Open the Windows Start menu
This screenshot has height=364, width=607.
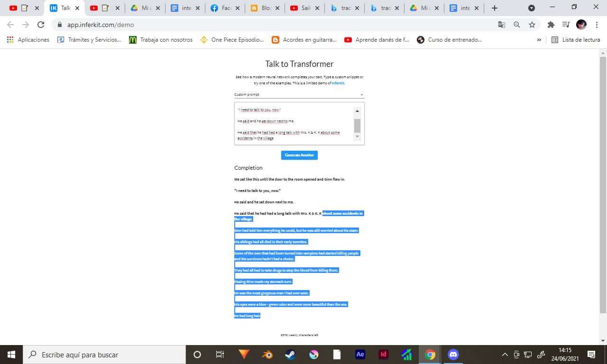11,355
